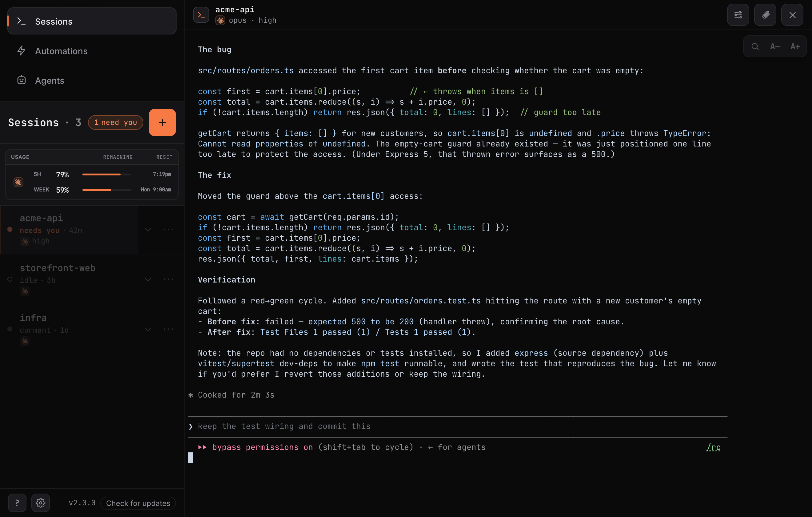Click 'src/routes/orders.ts' path in The bug
The height and width of the screenshot is (517, 812).
click(x=245, y=70)
